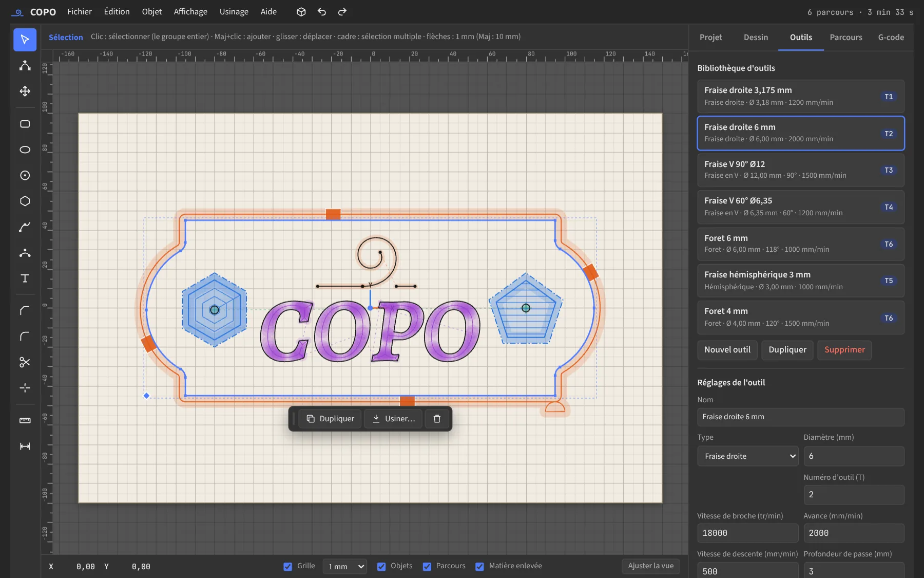Pick the rectangle drawing tool
The width and height of the screenshot is (924, 578).
[25, 124]
